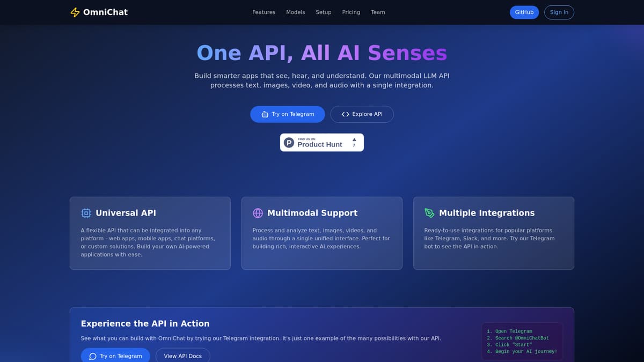Screen dimensions: 644x362
Task: Click the hero Try on Telegram button
Action: [288, 114]
